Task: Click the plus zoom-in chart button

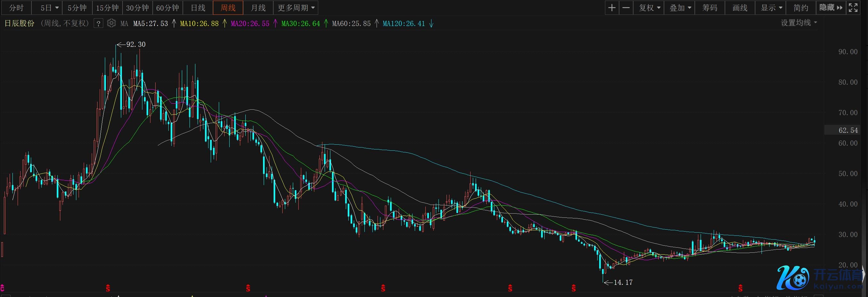Action: tap(612, 8)
